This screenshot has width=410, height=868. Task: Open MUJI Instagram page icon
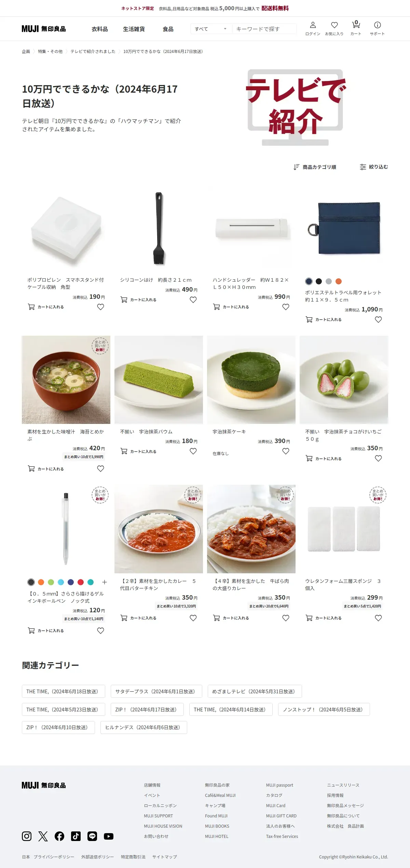coord(27,836)
